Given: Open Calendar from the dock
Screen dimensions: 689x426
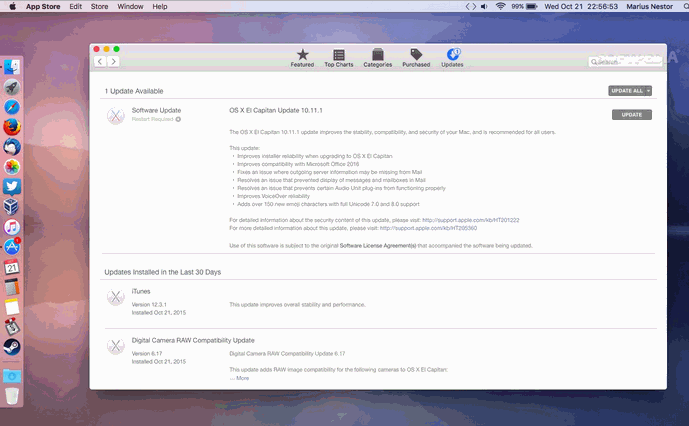Looking at the screenshot, I should (12, 267).
